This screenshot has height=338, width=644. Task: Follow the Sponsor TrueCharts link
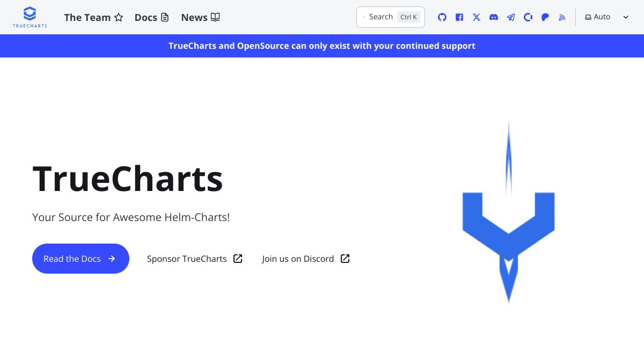(x=195, y=259)
